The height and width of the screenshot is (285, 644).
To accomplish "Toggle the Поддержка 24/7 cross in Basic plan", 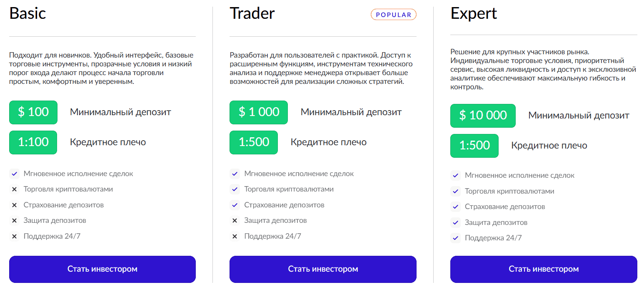I will tap(15, 236).
